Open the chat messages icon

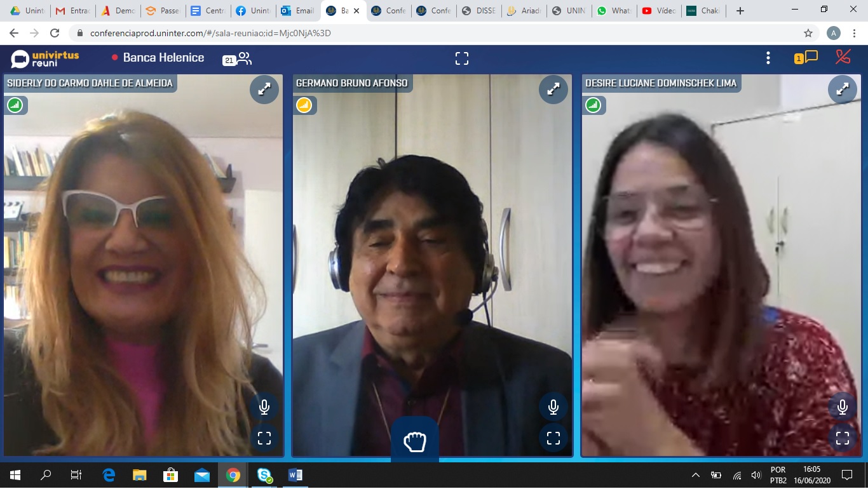click(810, 58)
